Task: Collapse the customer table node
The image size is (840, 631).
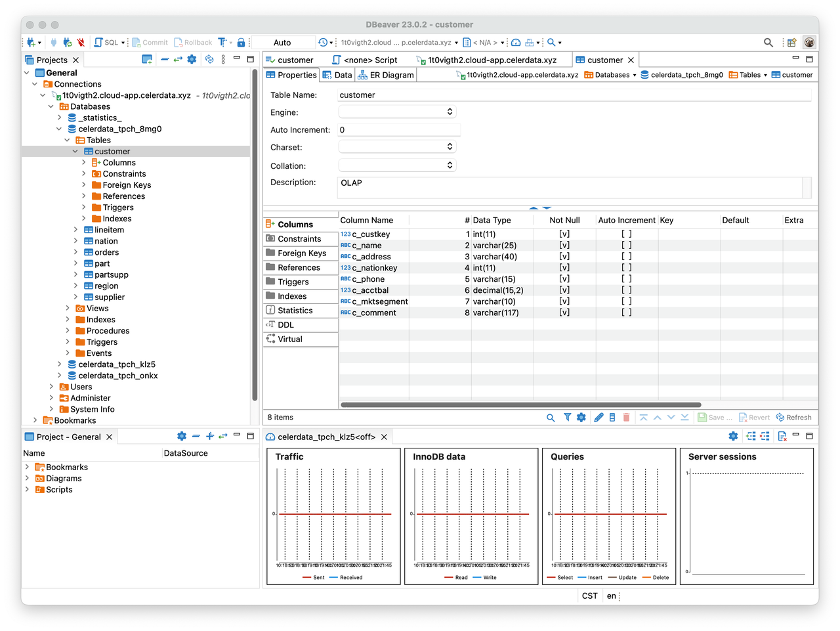Action: pos(75,151)
